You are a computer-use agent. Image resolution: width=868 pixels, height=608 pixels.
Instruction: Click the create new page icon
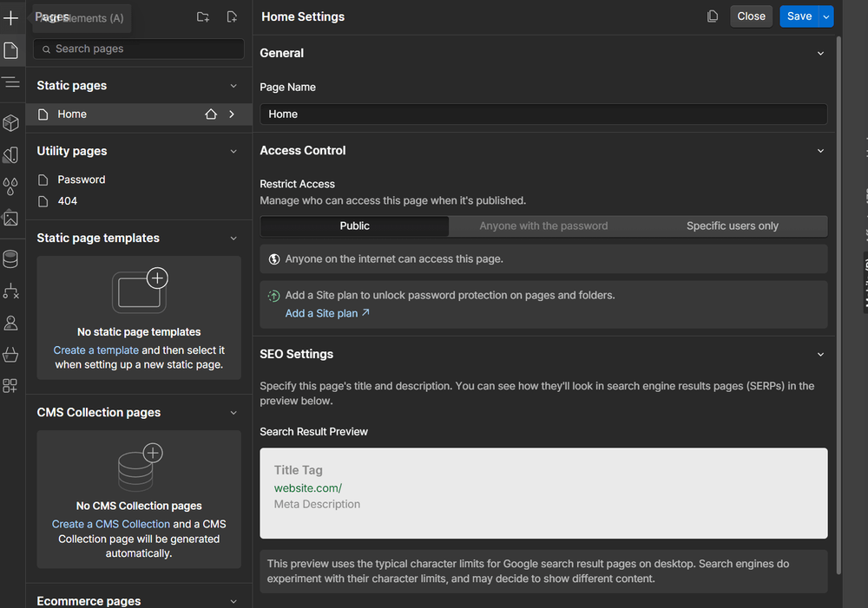pos(232,17)
